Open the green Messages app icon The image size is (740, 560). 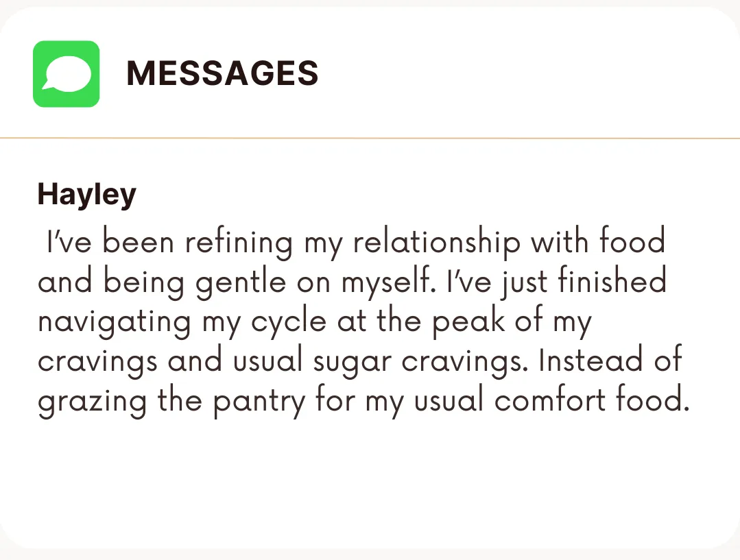66,73
